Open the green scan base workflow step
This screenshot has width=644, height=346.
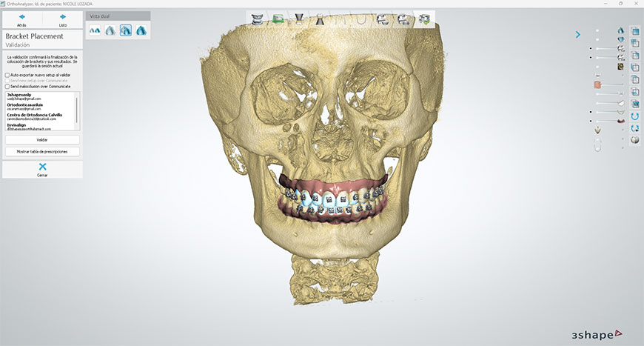[277, 19]
